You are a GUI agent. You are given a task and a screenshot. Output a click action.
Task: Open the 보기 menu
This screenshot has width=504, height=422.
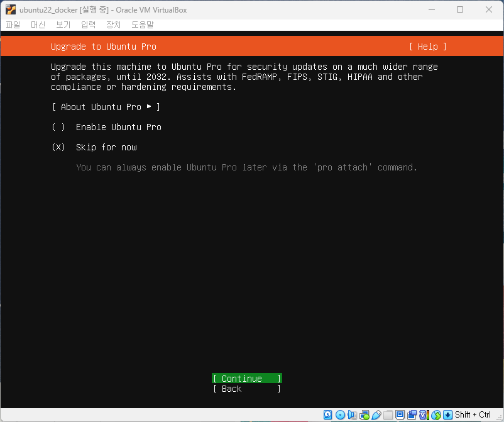(63, 25)
